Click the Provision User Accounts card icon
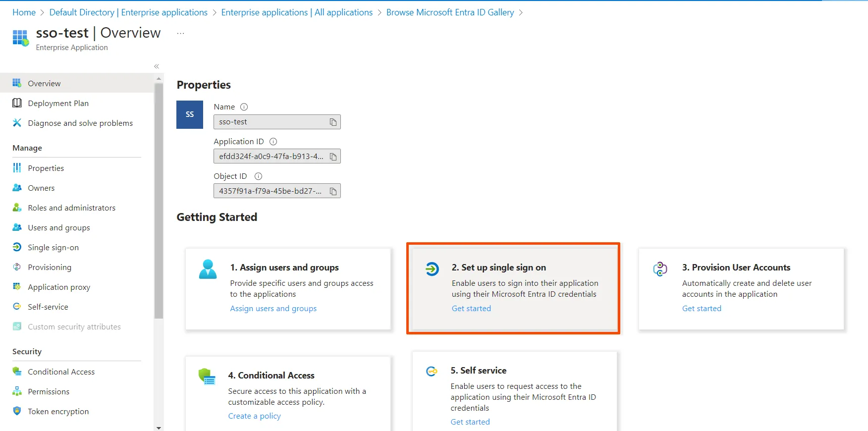The height and width of the screenshot is (431, 868). click(660, 269)
